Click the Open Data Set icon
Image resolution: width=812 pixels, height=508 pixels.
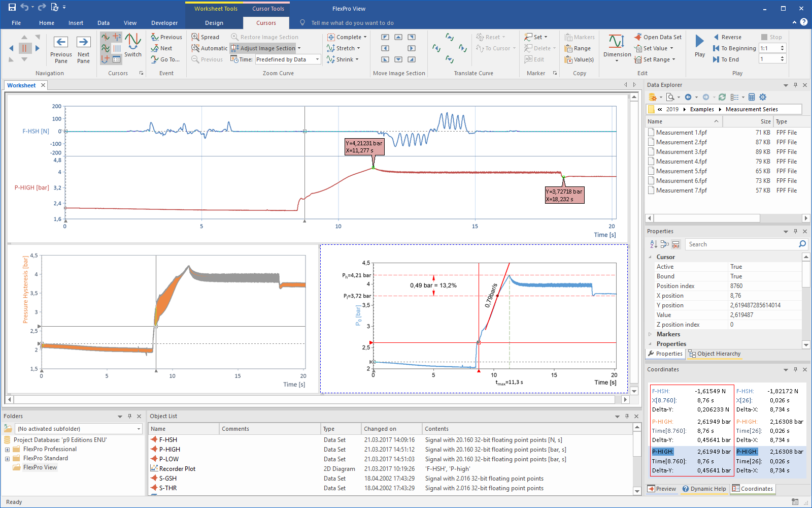(637, 37)
